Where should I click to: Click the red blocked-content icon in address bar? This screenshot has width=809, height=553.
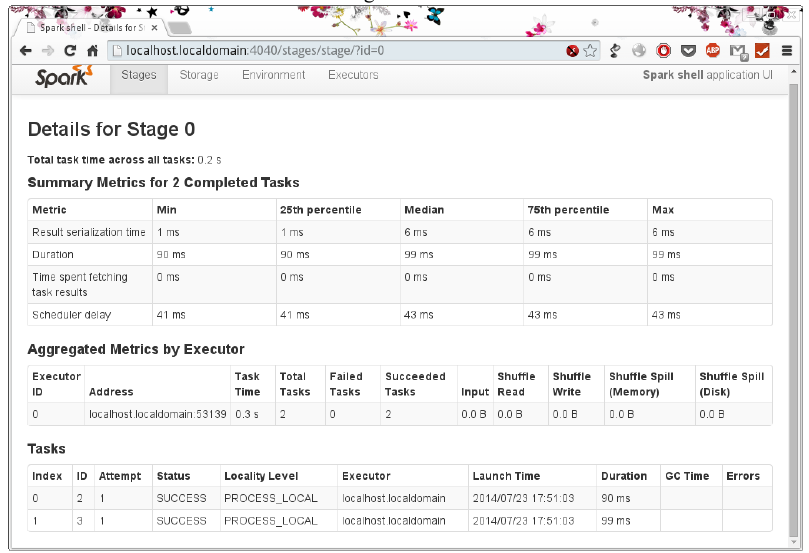572,51
